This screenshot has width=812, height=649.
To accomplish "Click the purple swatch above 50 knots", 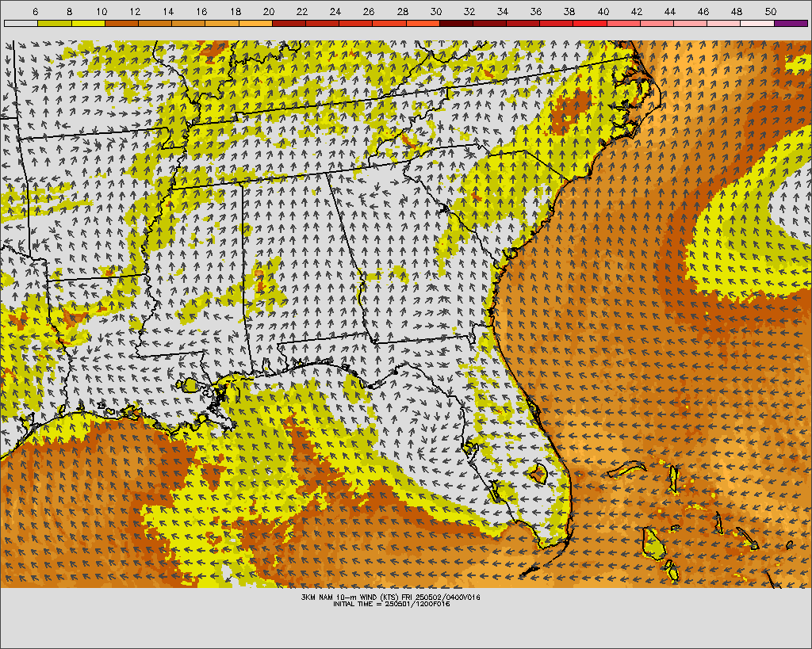I will (x=791, y=23).
